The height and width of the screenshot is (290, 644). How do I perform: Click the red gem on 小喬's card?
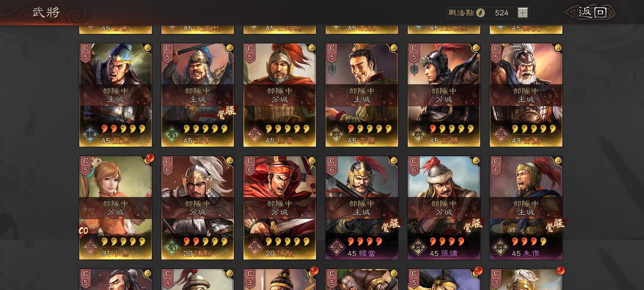(149, 157)
